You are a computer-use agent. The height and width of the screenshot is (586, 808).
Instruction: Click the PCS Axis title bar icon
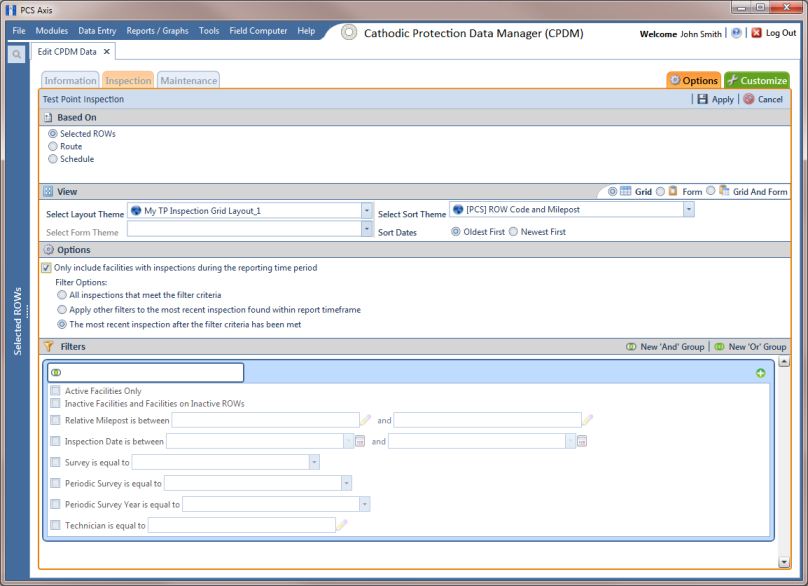(x=11, y=10)
